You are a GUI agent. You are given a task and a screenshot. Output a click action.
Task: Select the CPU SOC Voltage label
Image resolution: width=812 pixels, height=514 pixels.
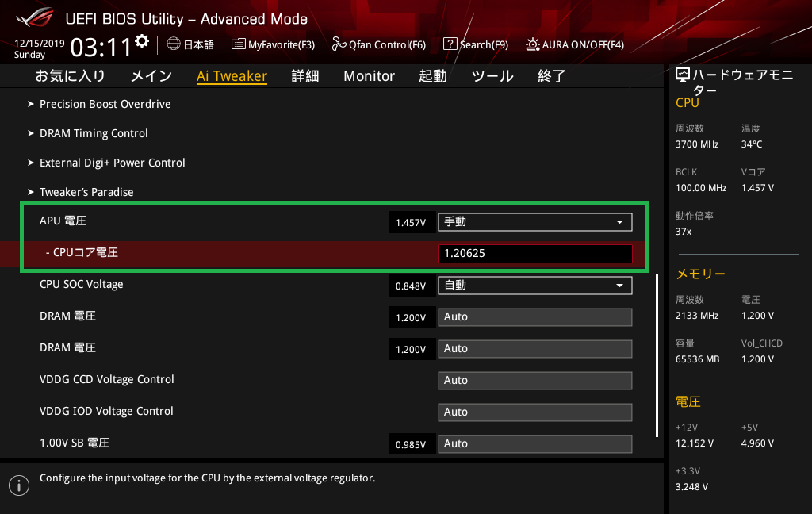click(82, 285)
